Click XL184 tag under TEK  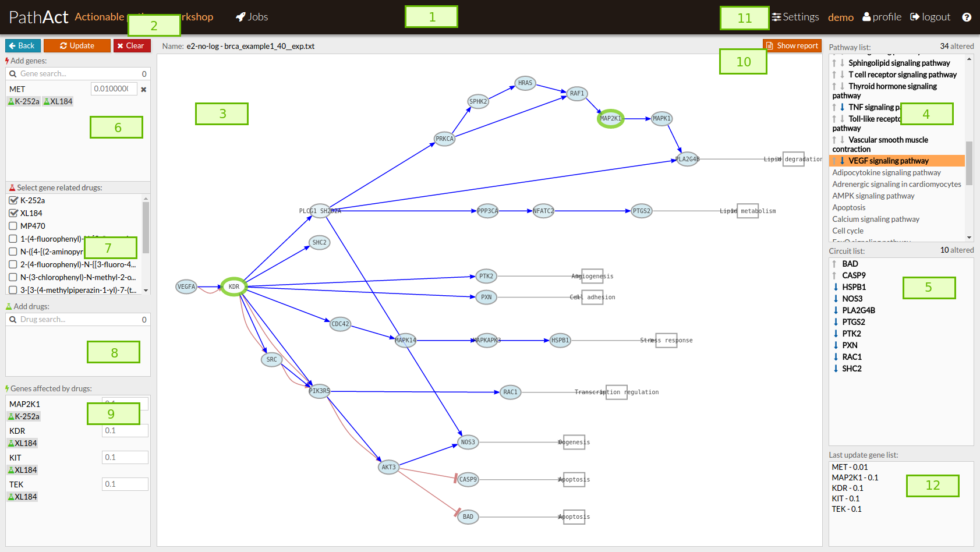click(x=23, y=497)
